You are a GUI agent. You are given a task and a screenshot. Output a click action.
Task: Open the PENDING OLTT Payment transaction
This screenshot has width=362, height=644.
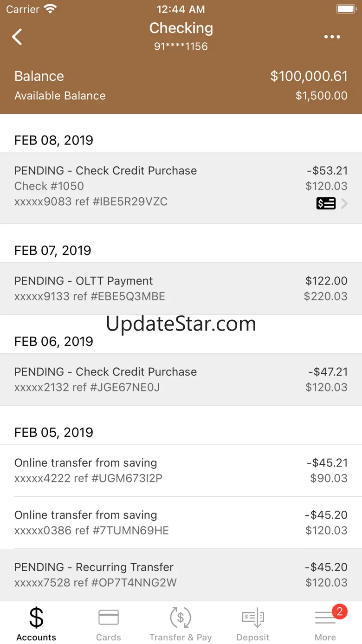click(x=181, y=288)
